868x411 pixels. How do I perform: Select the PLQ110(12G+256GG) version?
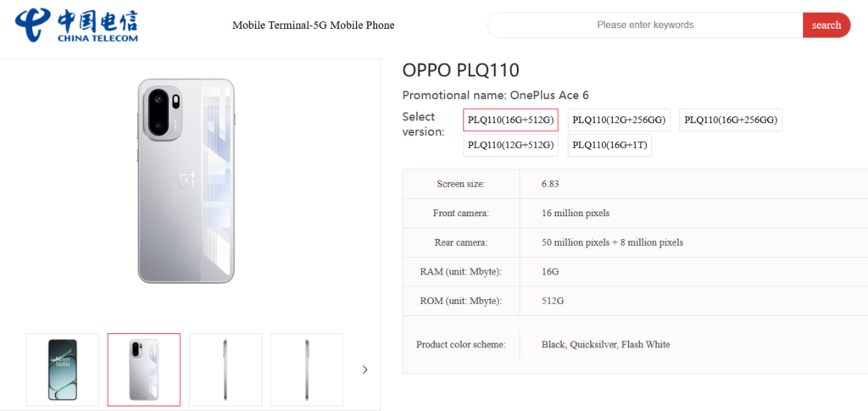tap(618, 120)
